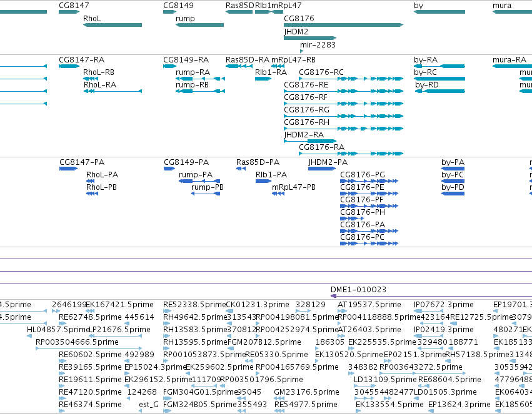Open EST label IP07672.3prime

[x=444, y=305]
